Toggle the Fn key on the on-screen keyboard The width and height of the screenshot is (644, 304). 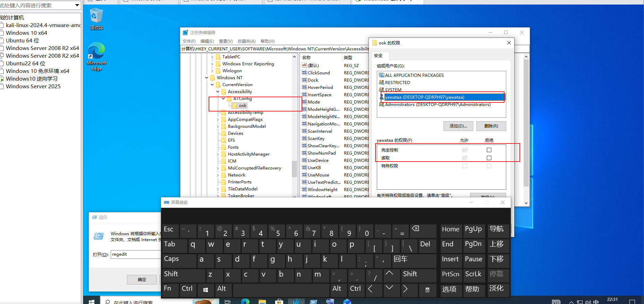tap(170, 290)
